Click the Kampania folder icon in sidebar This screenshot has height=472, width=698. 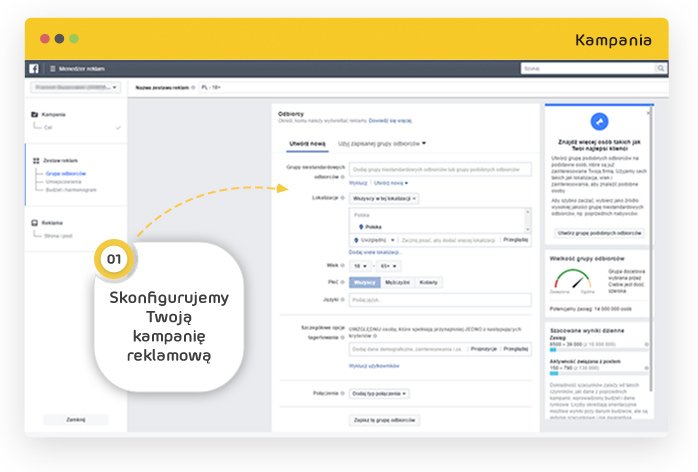(x=34, y=115)
